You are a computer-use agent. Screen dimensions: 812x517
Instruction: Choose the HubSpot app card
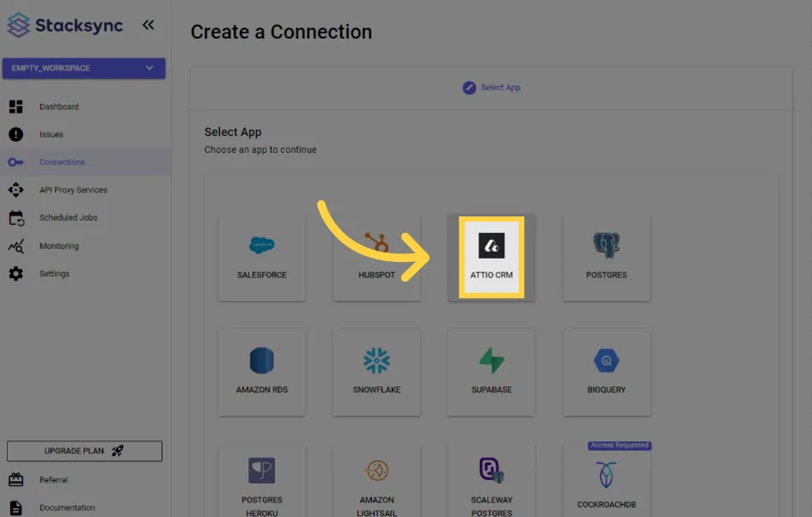point(376,257)
